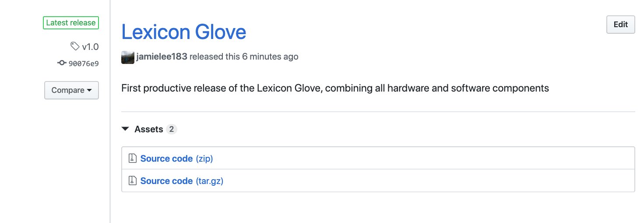Click the v1.0 tag label
The height and width of the screenshot is (223, 644).
pos(90,46)
